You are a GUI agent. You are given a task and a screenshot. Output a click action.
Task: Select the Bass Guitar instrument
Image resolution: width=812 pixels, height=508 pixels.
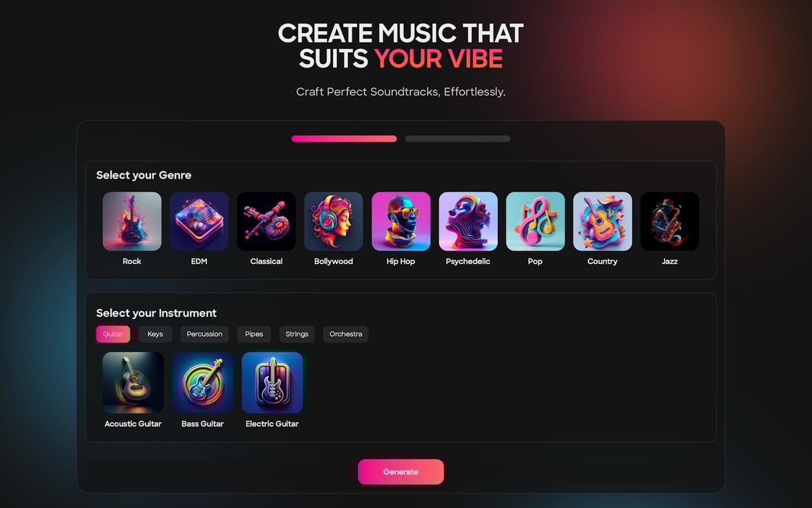coord(202,382)
